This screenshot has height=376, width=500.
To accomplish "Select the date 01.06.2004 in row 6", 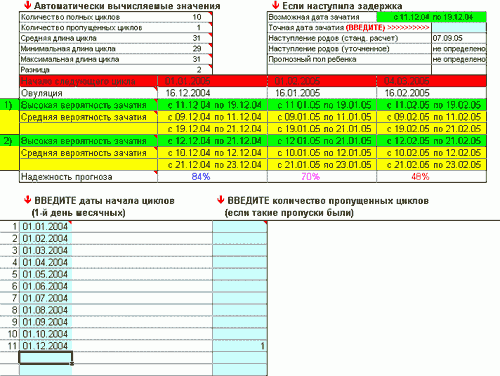I will tap(46, 286).
